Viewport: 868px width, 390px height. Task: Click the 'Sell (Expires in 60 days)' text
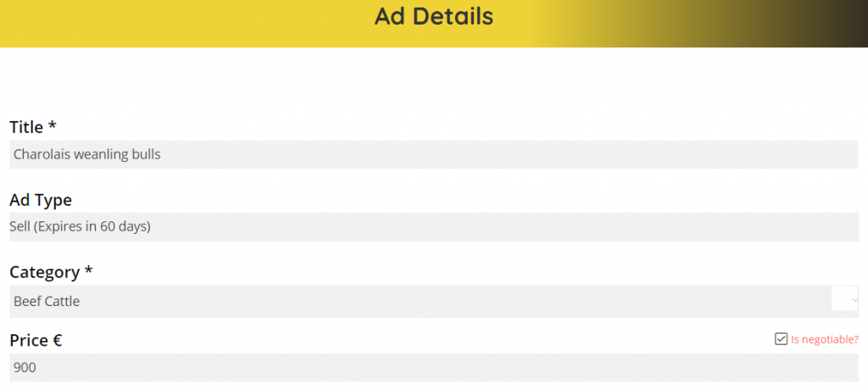(x=80, y=226)
